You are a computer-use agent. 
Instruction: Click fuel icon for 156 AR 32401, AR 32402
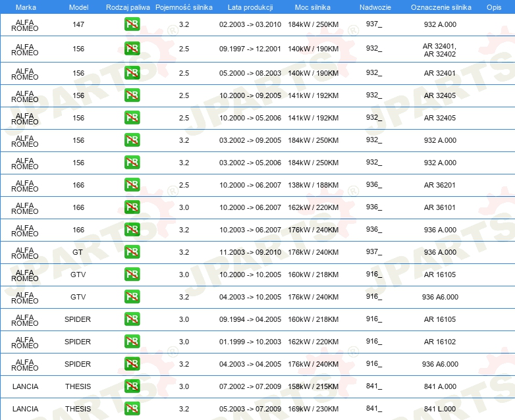point(132,49)
